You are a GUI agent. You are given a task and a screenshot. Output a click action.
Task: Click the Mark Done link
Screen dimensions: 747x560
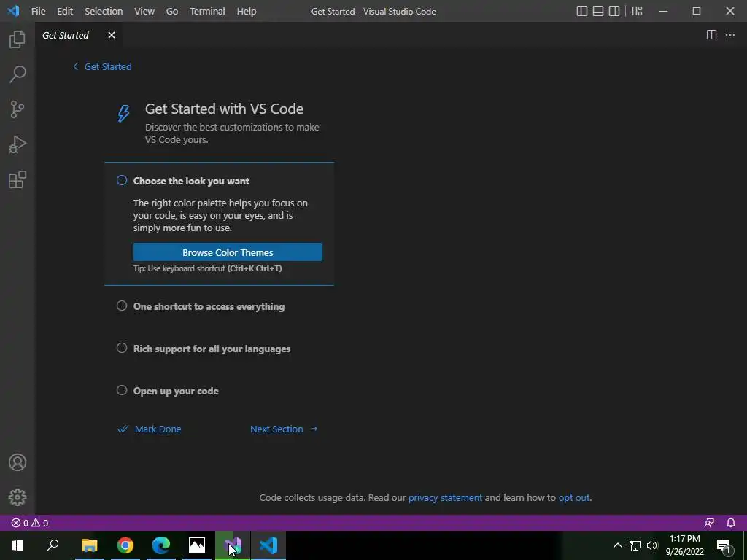150,429
